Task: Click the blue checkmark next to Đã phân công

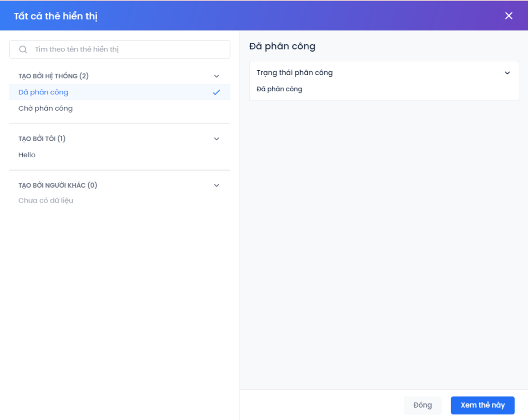Action: 217,92
